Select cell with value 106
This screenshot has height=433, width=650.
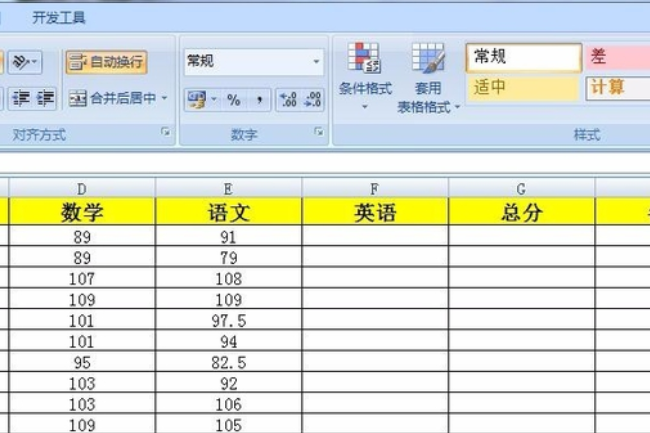point(228,404)
